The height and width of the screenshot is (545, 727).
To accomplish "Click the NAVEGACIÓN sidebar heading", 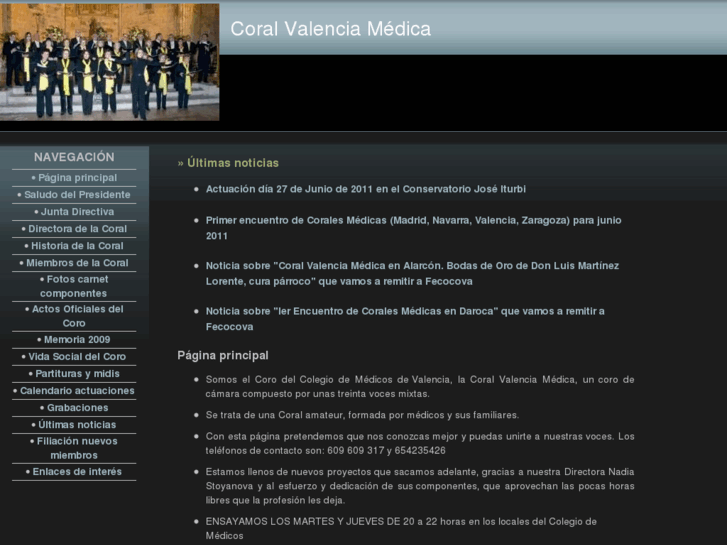I will coord(74,157).
